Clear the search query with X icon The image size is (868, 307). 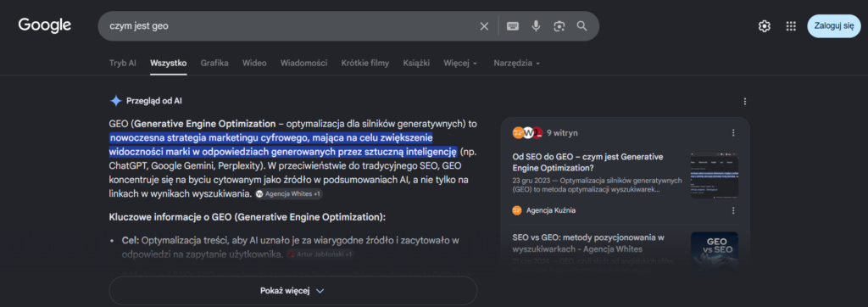pyautogui.click(x=484, y=26)
